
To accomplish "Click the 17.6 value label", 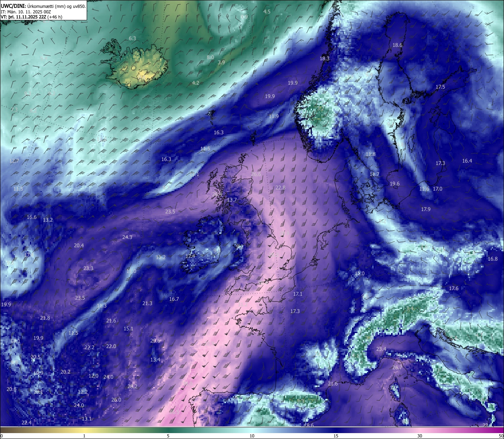I will [454, 288].
